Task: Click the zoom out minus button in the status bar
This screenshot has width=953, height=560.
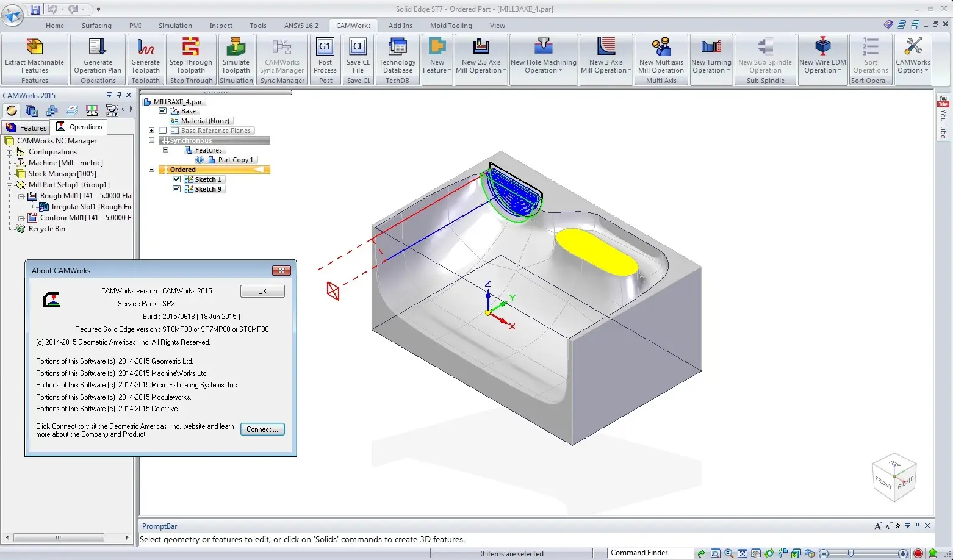Action: (824, 553)
